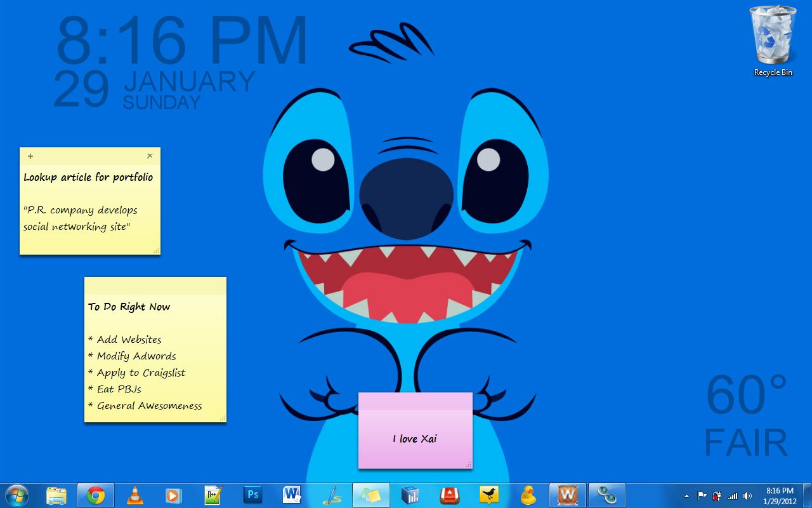Open the yellow bird icon in the taskbar
812x508 pixels.
click(x=489, y=495)
